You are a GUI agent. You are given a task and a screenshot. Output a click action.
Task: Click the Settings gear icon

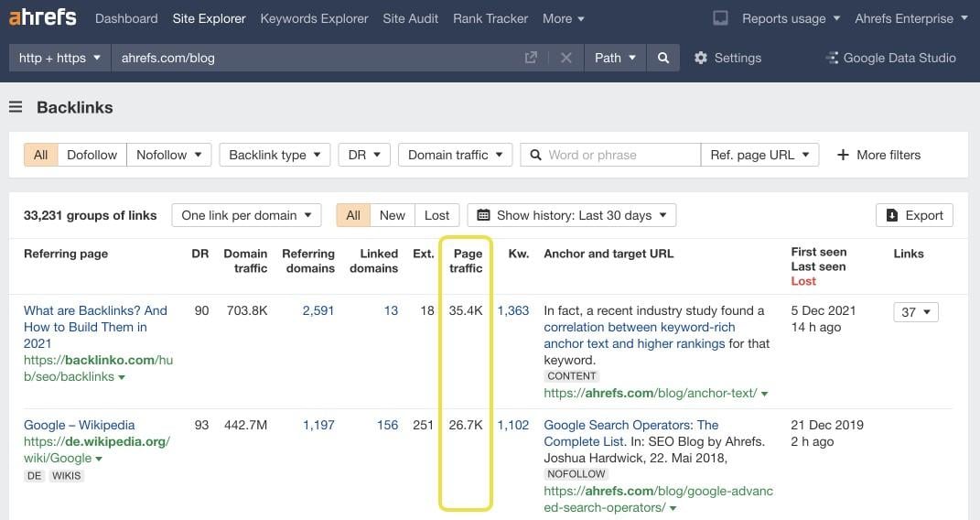pyautogui.click(x=701, y=58)
